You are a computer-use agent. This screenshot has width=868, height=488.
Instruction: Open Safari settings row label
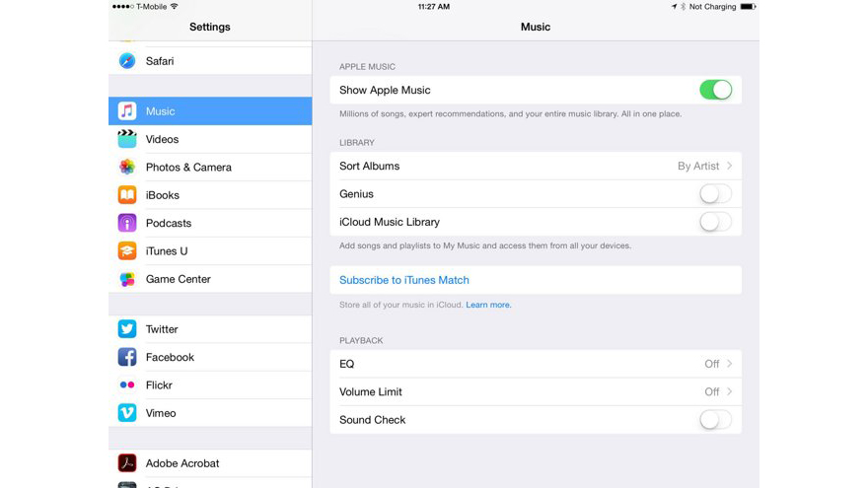(160, 61)
